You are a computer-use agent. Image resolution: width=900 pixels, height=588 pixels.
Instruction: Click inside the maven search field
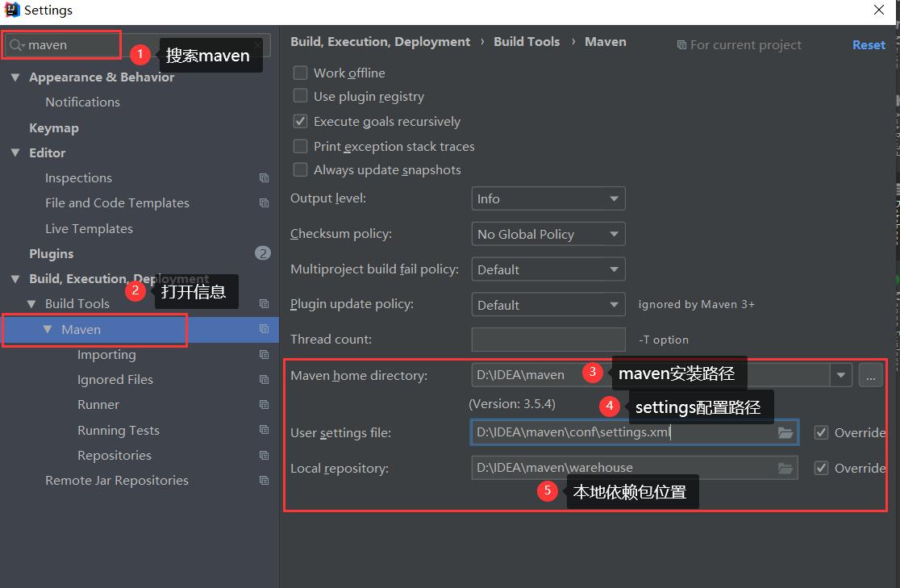pos(138,45)
